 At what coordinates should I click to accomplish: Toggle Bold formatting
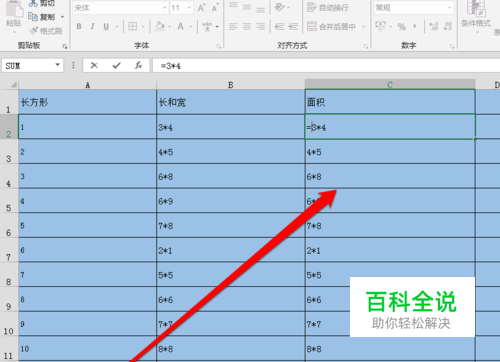(79, 26)
